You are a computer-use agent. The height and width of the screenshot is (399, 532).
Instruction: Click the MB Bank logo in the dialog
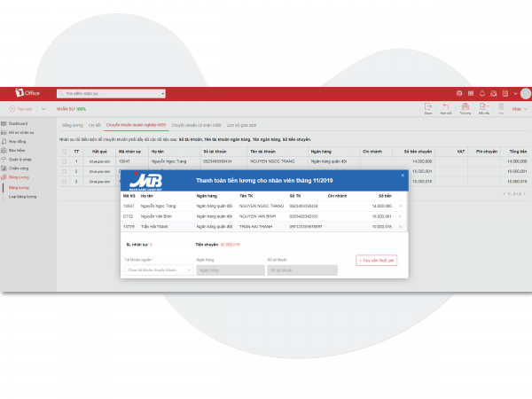[146, 182]
